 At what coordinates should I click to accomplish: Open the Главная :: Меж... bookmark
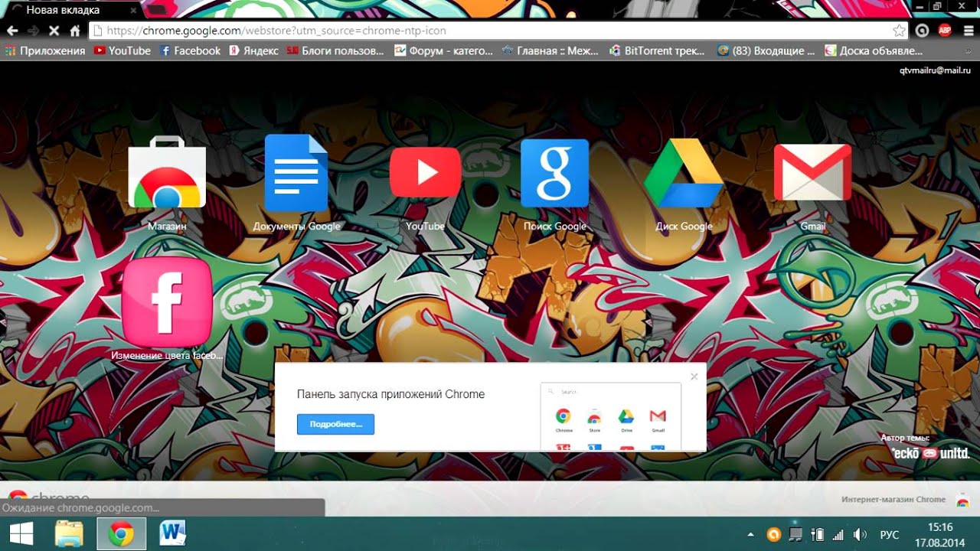point(550,51)
